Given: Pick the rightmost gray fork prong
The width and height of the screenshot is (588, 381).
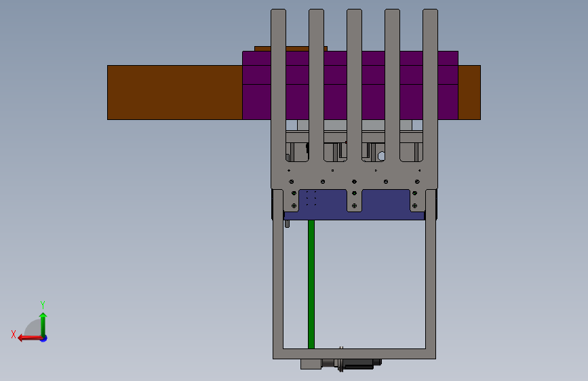Looking at the screenshot, I should point(430,85).
